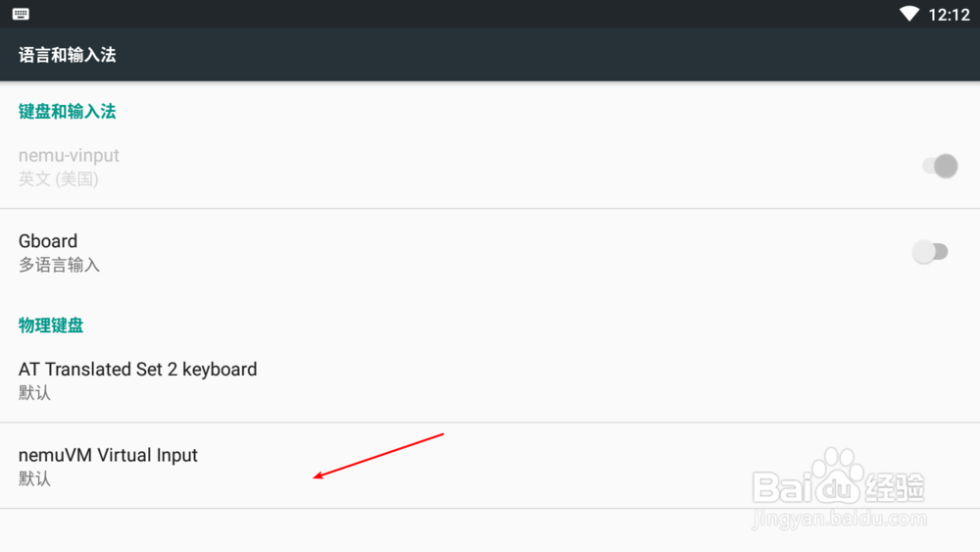Open AT Translated Set 2 keyboard settings

[x=138, y=370]
